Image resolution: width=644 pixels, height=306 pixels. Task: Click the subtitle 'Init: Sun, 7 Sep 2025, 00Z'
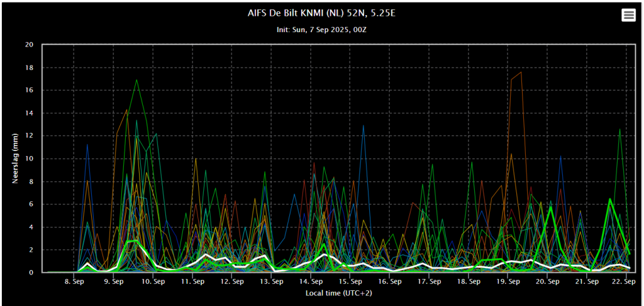point(322,30)
